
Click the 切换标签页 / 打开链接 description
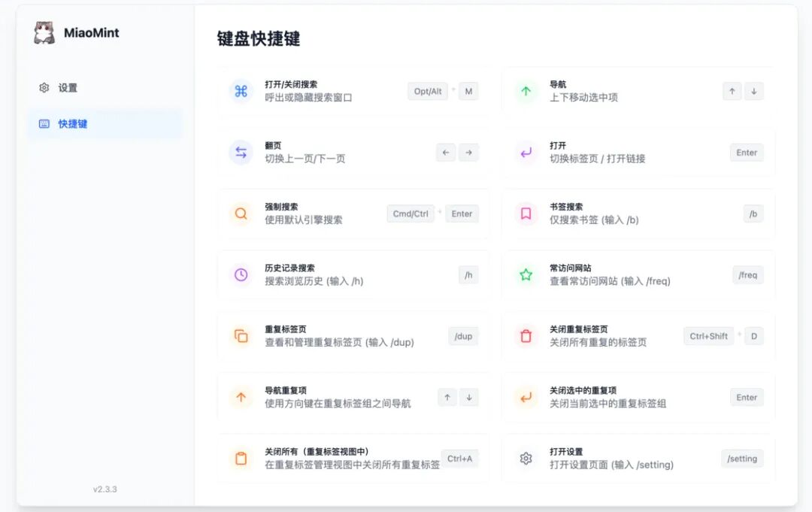[598, 159]
